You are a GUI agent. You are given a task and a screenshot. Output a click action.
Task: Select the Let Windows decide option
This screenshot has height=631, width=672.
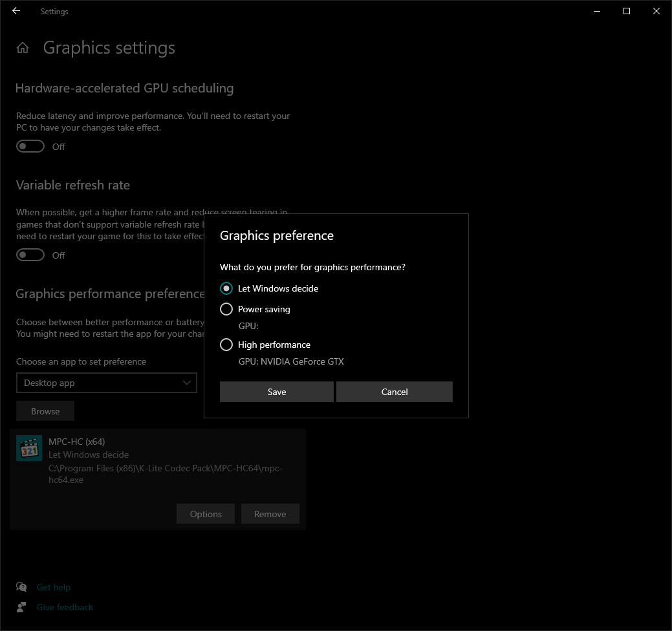click(226, 288)
